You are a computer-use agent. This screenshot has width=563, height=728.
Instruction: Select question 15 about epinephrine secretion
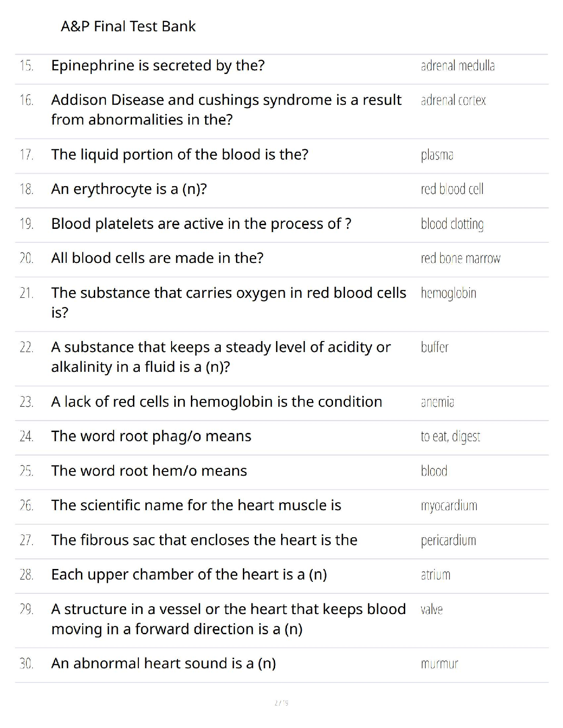[x=158, y=66]
